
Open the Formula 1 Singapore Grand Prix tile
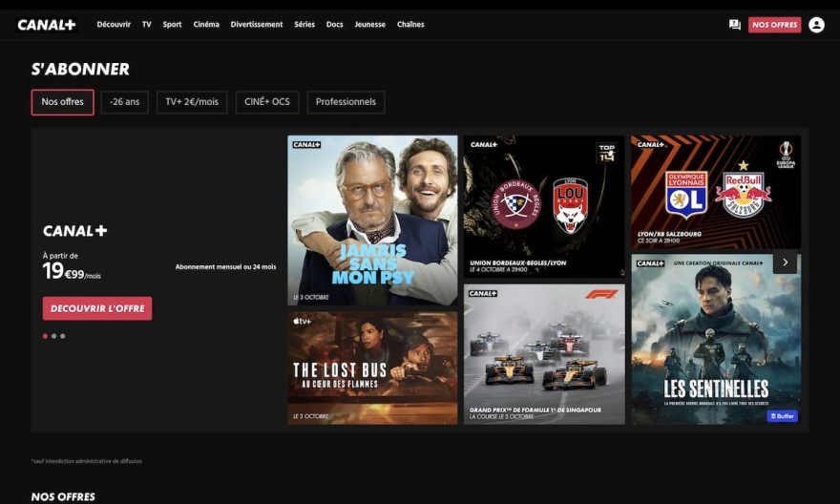click(x=544, y=354)
